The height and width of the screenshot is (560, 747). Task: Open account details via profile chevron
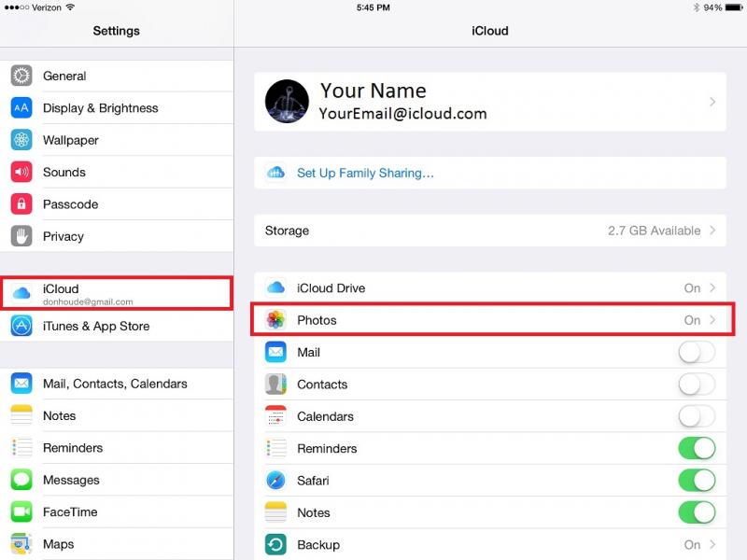(712, 102)
